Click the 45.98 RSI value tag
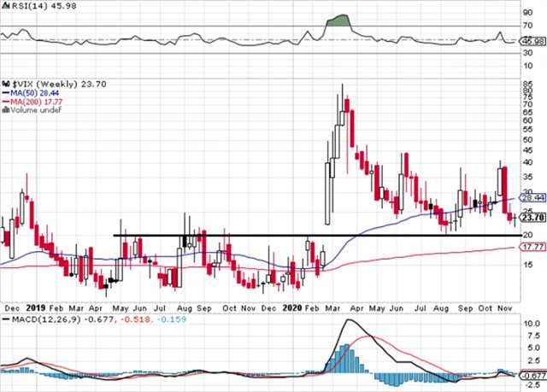547x392 pixels. (532, 41)
